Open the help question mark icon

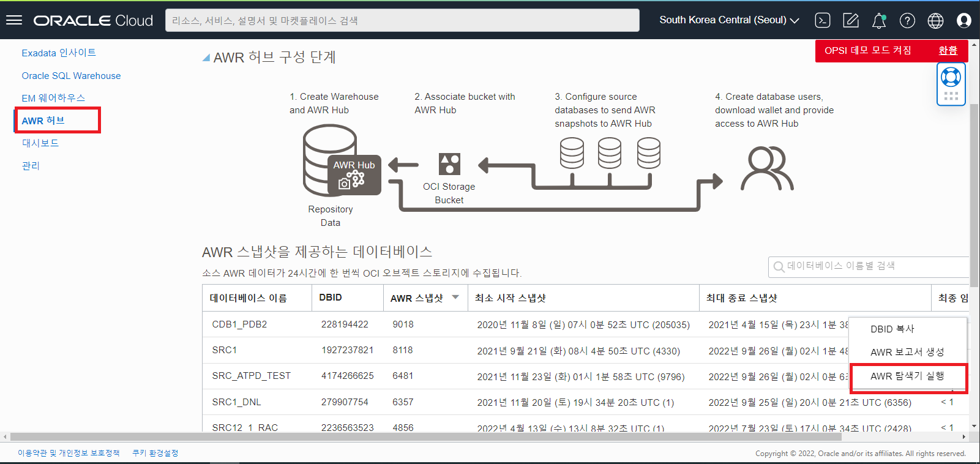[x=907, y=20]
